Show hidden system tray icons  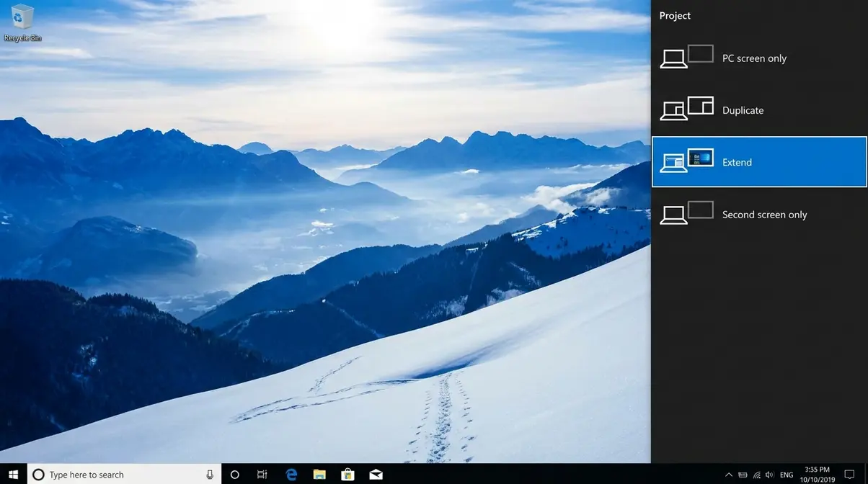(729, 475)
